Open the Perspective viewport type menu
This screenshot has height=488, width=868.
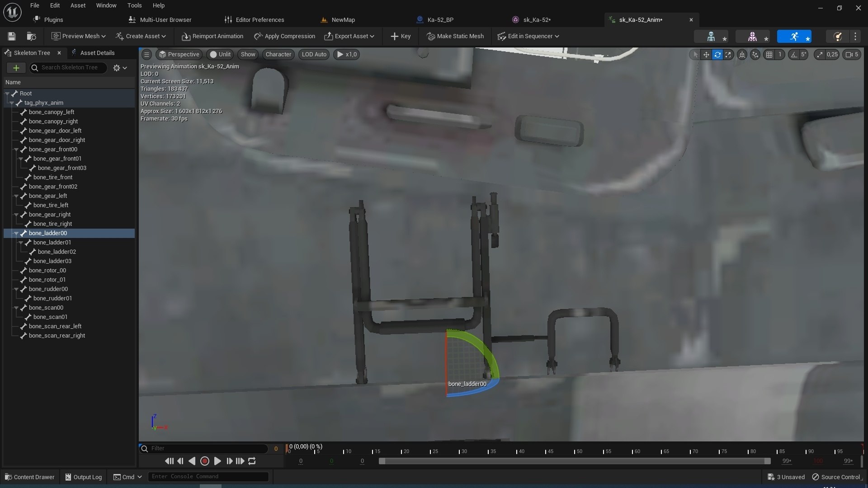179,55
